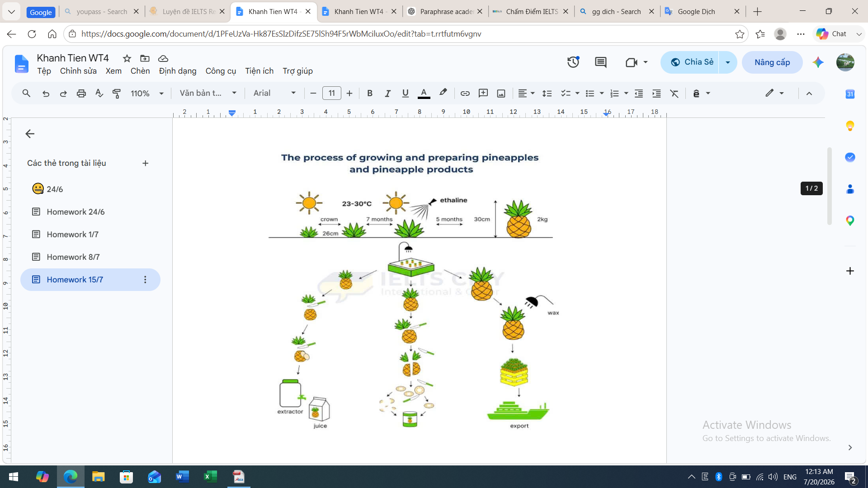Toggle italic formatting
Image resolution: width=868 pixels, height=488 pixels.
coord(387,93)
